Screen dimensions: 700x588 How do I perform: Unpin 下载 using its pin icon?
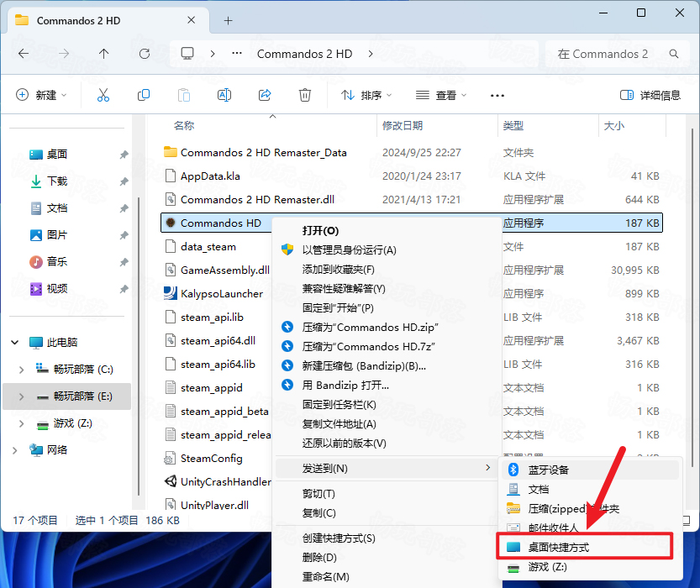click(x=124, y=181)
